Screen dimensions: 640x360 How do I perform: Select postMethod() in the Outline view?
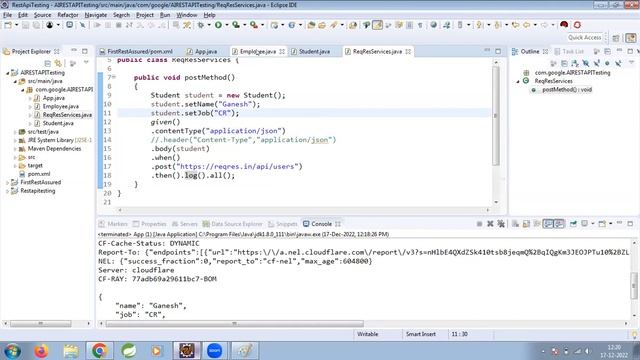tap(567, 90)
